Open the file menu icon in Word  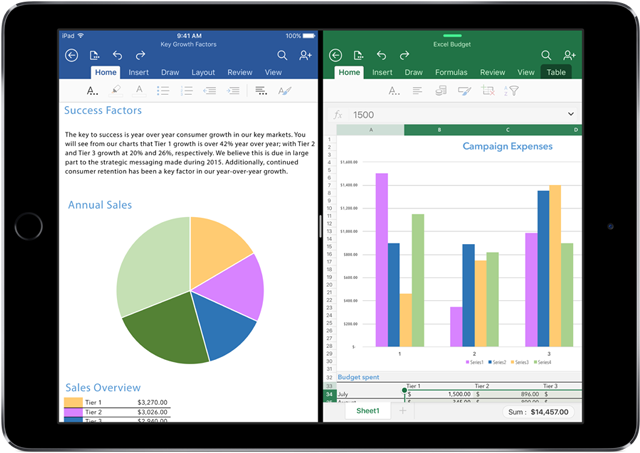(x=95, y=55)
